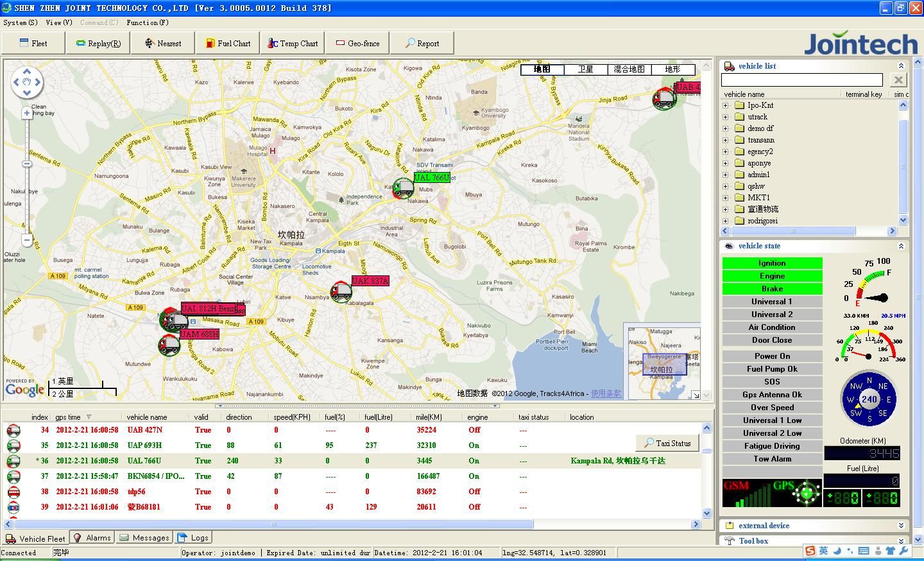Image resolution: width=924 pixels, height=561 pixels.
Task: Expand the external device panel
Action: coord(900,526)
